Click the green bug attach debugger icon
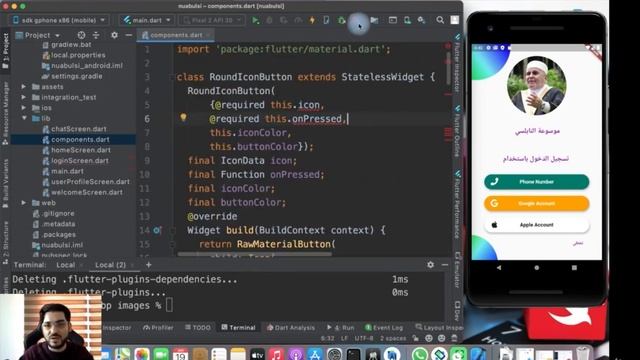Image resolution: width=640 pixels, height=360 pixels. click(x=341, y=20)
